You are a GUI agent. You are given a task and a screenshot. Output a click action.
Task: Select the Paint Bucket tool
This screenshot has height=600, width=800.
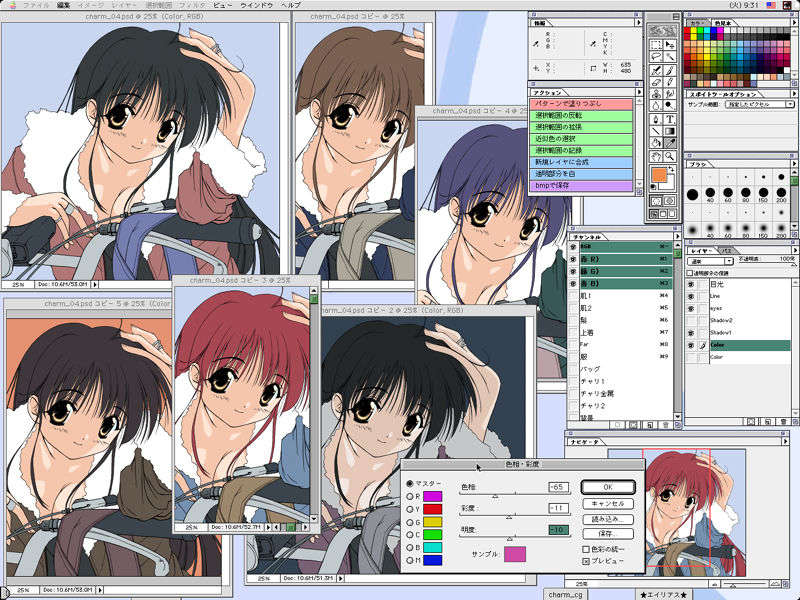point(657,144)
